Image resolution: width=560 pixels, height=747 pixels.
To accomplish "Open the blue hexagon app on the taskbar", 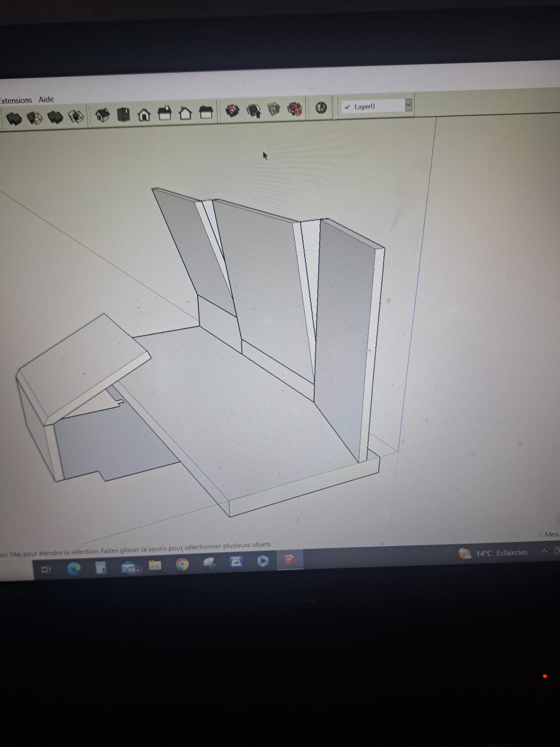I will [x=263, y=561].
